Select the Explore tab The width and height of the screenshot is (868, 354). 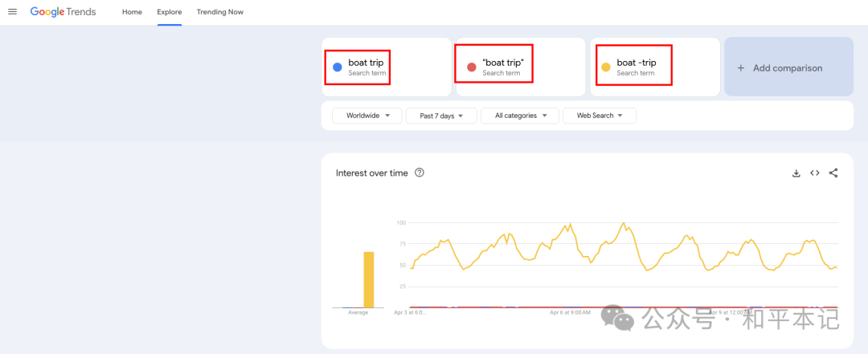pos(170,11)
